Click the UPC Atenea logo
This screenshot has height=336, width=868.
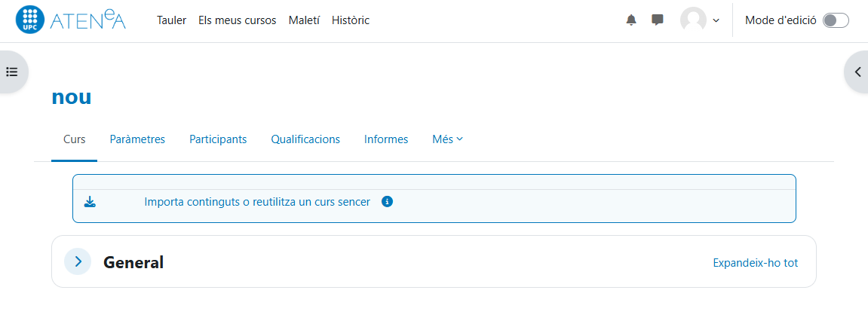coord(70,20)
